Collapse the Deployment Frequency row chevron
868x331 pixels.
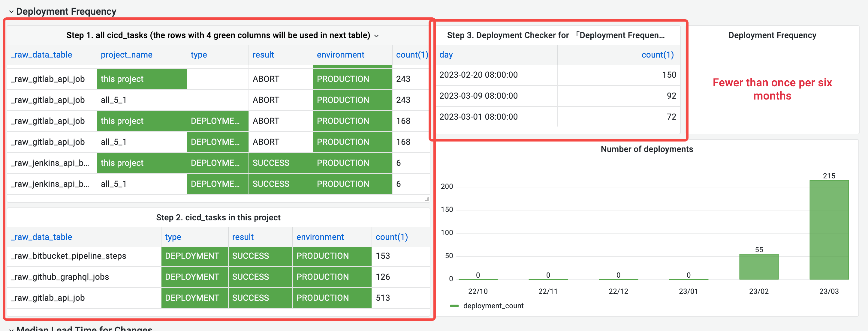(x=11, y=12)
